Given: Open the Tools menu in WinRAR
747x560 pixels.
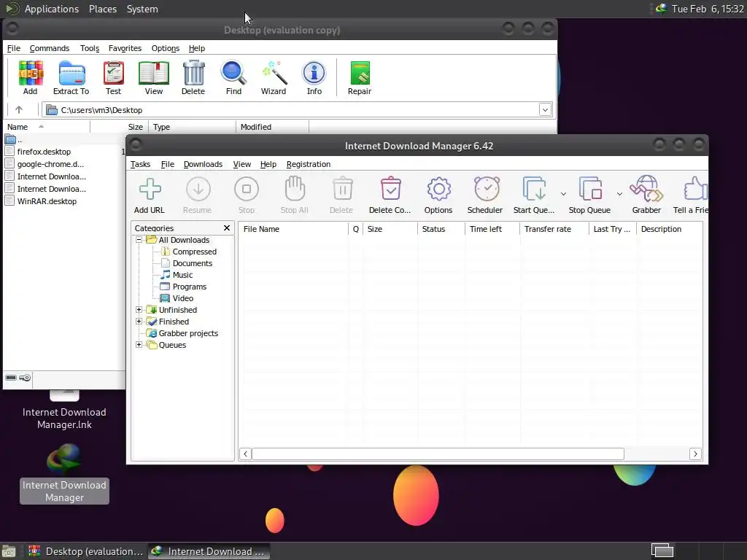Looking at the screenshot, I should (x=90, y=48).
